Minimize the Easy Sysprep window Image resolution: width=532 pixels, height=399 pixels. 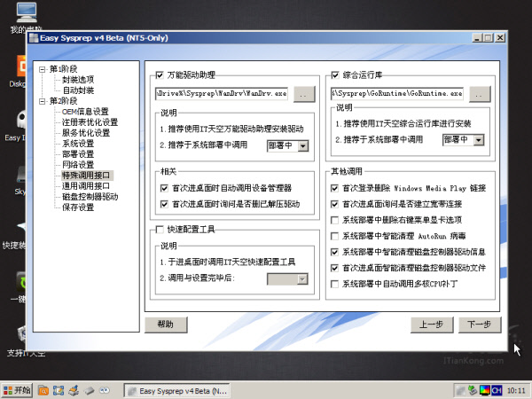477,38
